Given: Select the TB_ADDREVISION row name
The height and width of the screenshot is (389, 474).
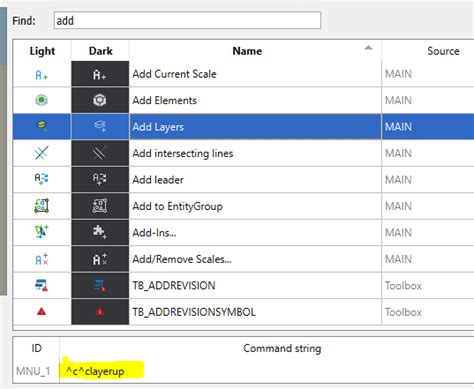Looking at the screenshot, I should (174, 286).
